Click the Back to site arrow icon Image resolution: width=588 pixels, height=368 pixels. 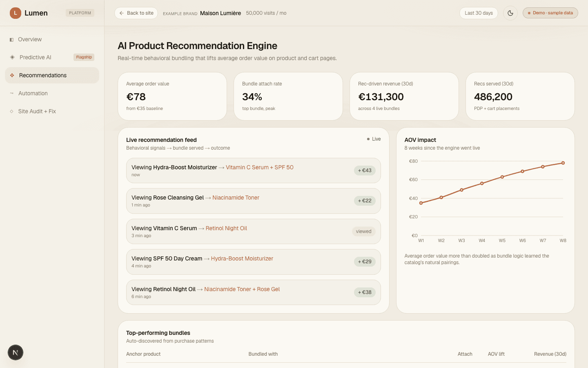[x=122, y=13]
